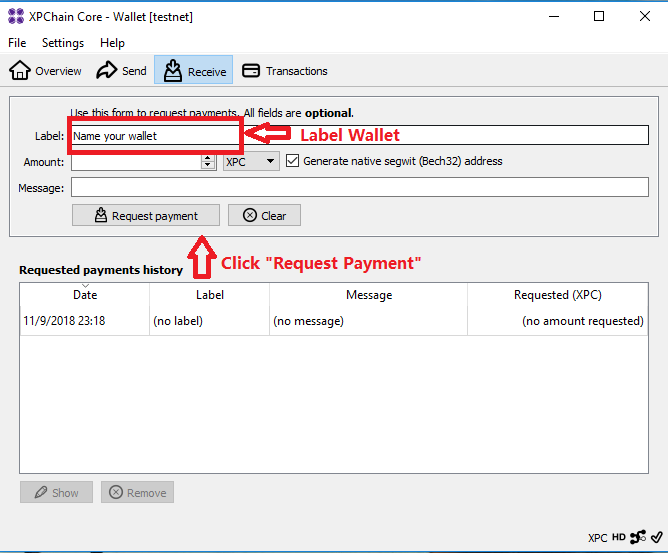Increase the Amount with up spinner arrow
The image size is (668, 553).
point(207,158)
